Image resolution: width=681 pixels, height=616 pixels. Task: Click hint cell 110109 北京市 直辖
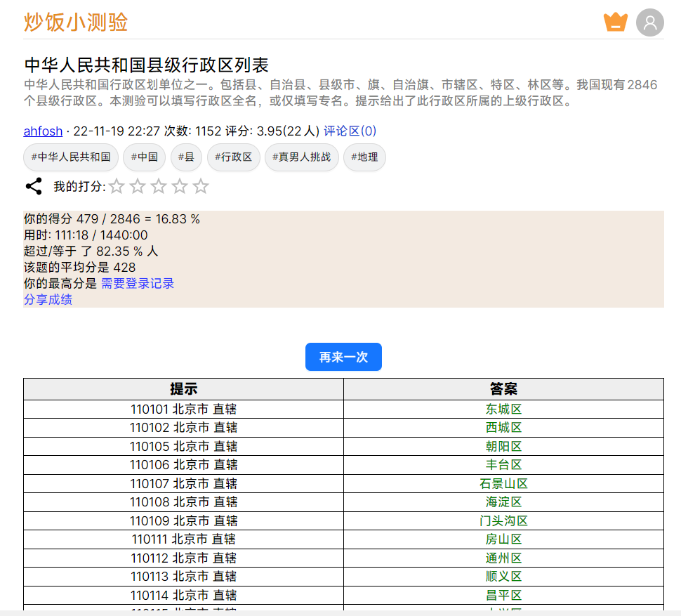click(184, 520)
